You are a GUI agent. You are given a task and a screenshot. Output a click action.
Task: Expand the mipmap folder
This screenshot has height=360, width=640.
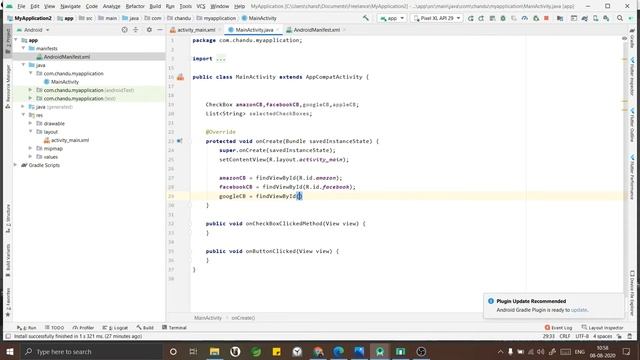(30, 148)
